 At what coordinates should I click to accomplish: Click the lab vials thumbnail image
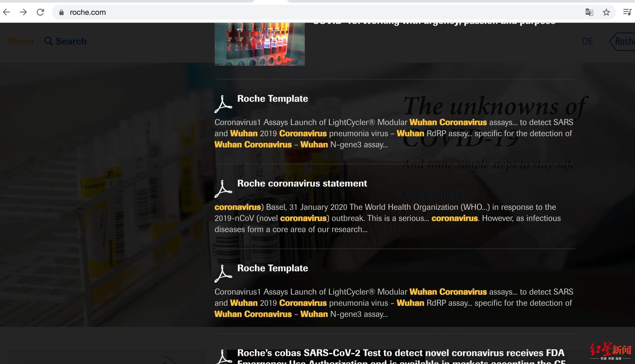(x=260, y=44)
